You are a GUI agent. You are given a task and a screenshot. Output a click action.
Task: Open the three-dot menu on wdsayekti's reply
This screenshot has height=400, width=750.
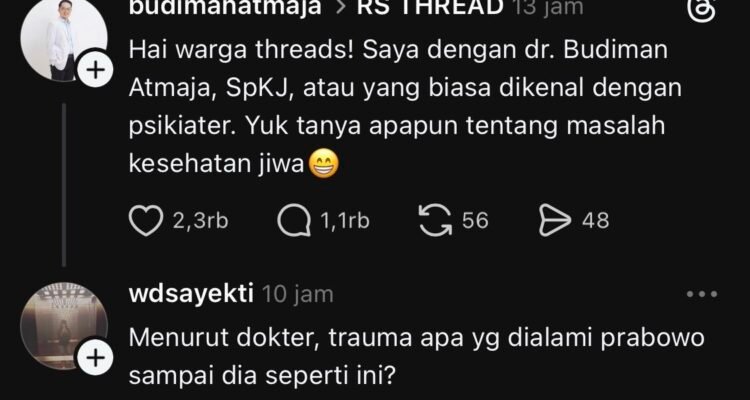coord(702,294)
